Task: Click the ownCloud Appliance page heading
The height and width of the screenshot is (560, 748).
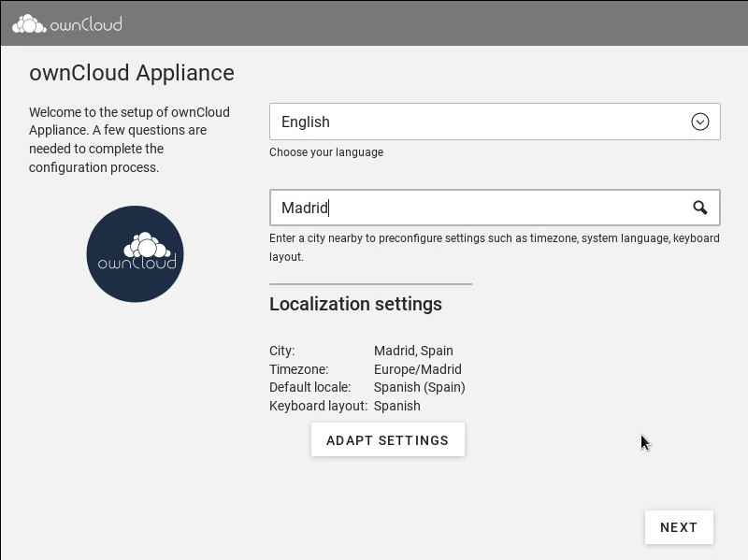Action: click(132, 73)
